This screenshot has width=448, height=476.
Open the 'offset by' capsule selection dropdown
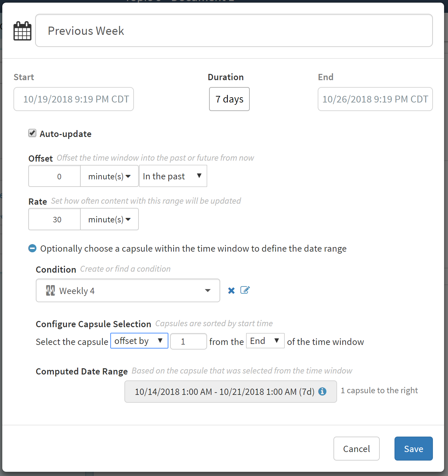pyautogui.click(x=139, y=341)
